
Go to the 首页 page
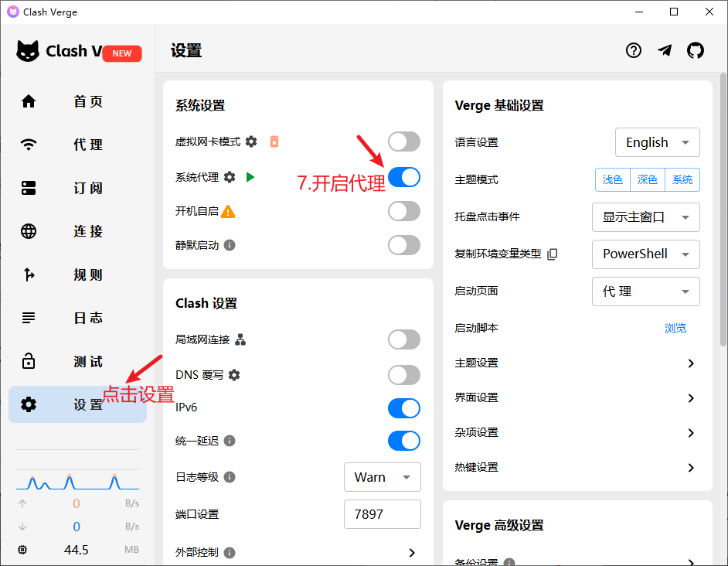coord(77,101)
